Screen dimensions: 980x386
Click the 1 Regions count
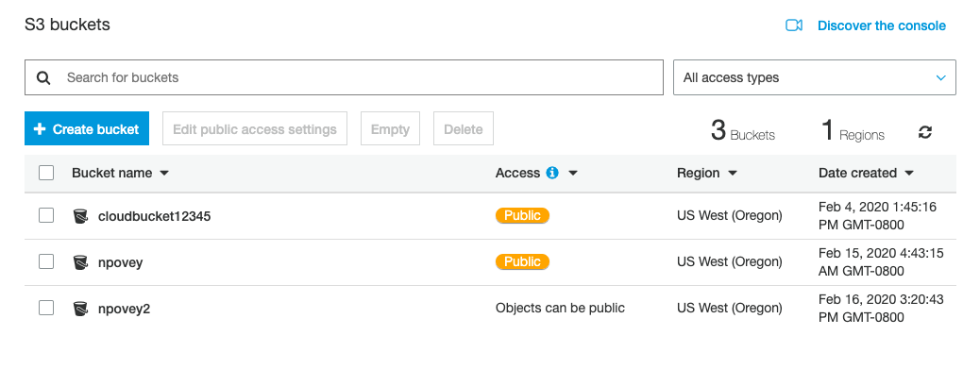tap(853, 131)
